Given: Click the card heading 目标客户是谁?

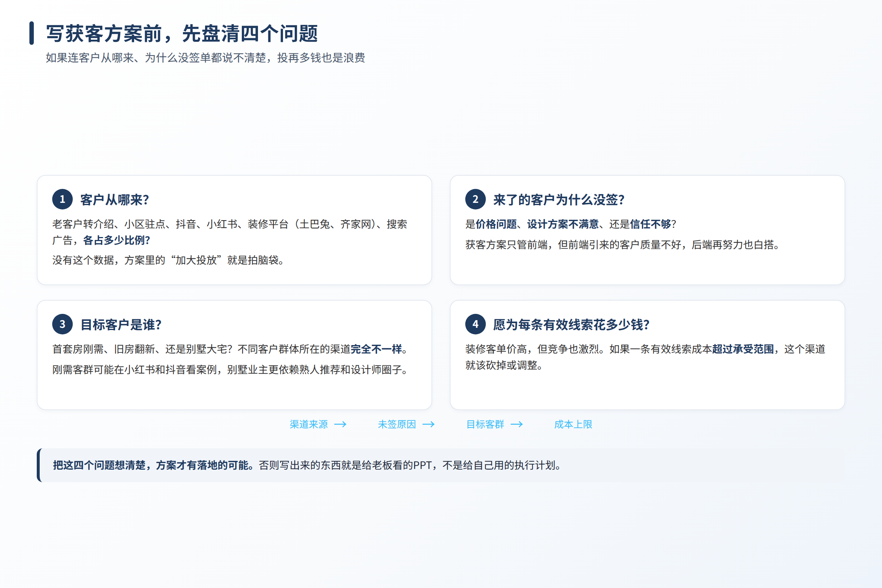Looking at the screenshot, I should point(121,325).
